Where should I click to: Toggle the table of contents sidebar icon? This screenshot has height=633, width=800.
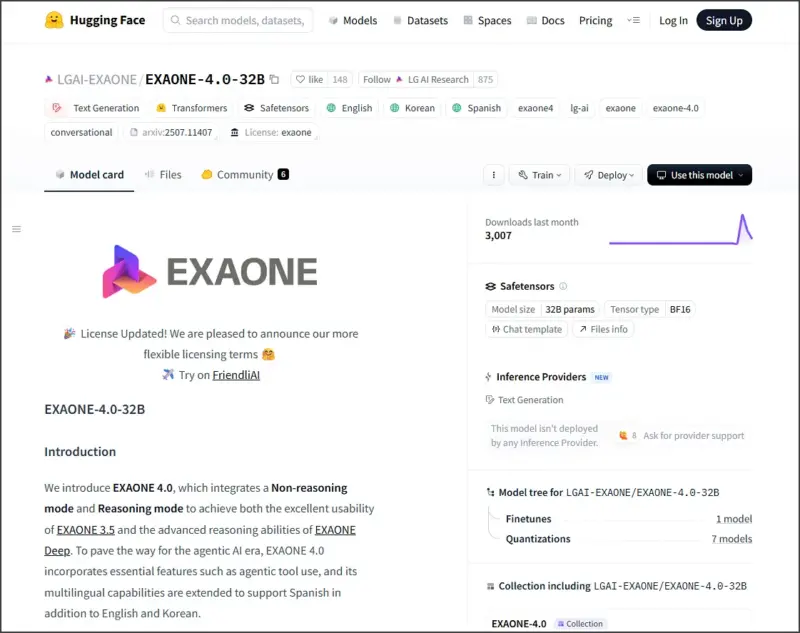(16, 229)
